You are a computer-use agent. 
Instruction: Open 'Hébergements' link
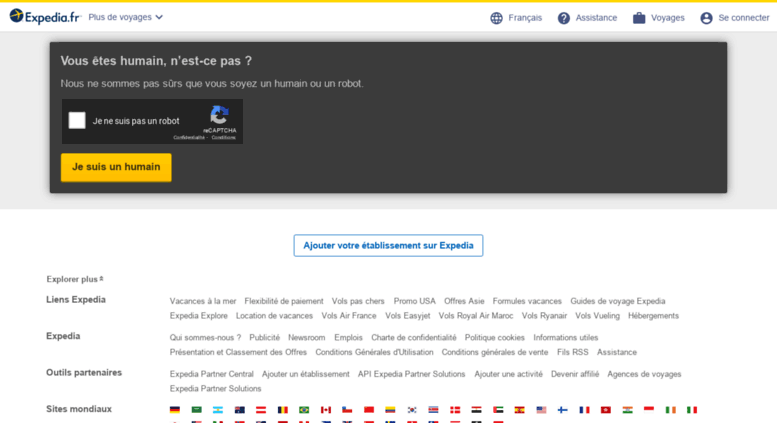[653, 316]
